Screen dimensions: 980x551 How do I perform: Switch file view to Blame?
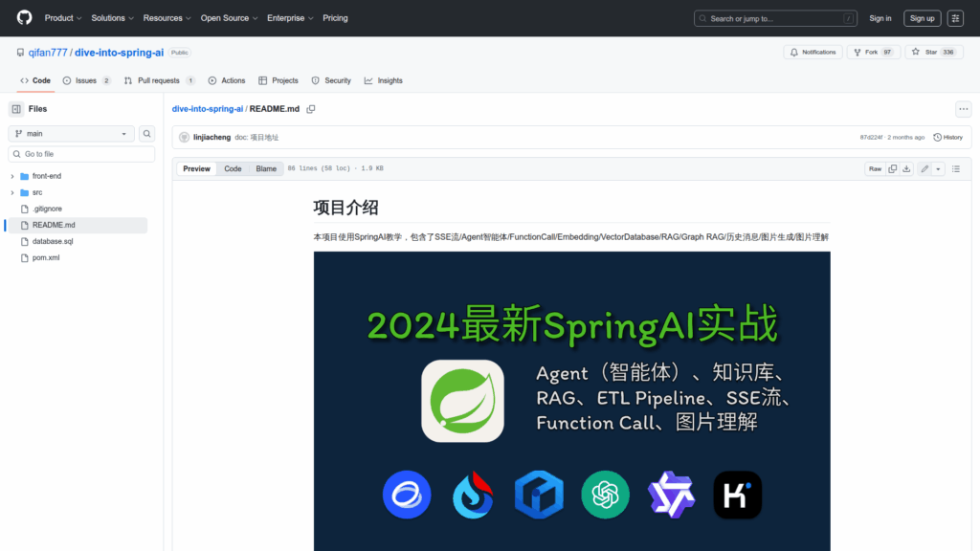click(x=266, y=168)
